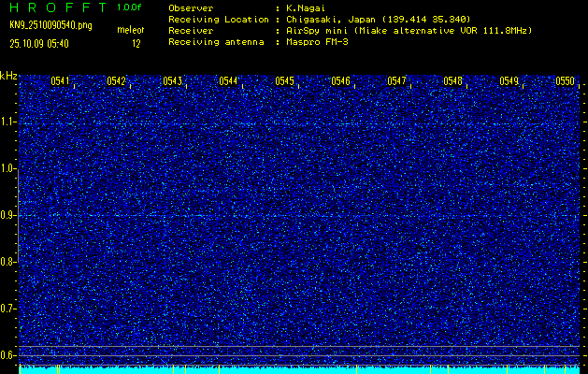Click the 0.6 frequency axis label
This screenshot has width=588, height=374.
coord(8,354)
